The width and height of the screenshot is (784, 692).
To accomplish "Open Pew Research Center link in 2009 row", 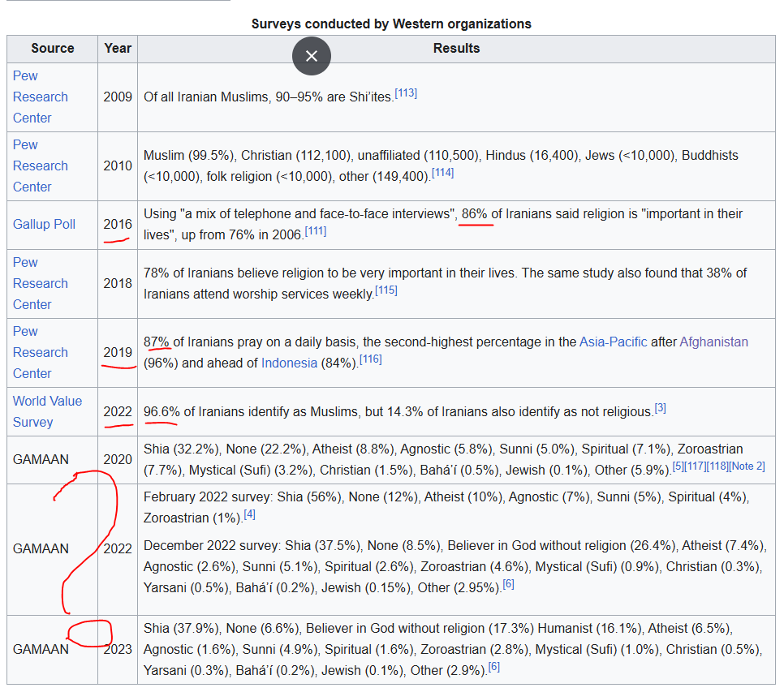I will [40, 97].
